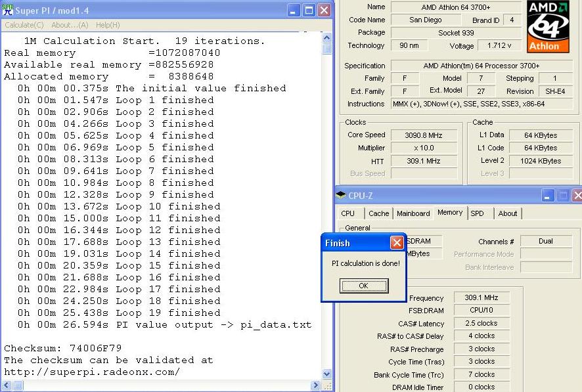Open the About tab in CPU-Z
This screenshot has width=582, height=392.
tap(507, 213)
